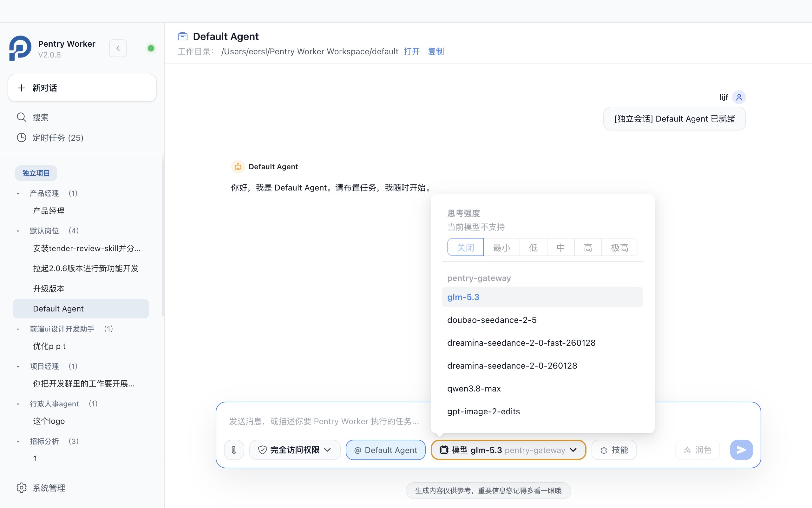Collapse the 前端ui设计开发助手 group
Screen dimensions: 812x508
pos(18,329)
